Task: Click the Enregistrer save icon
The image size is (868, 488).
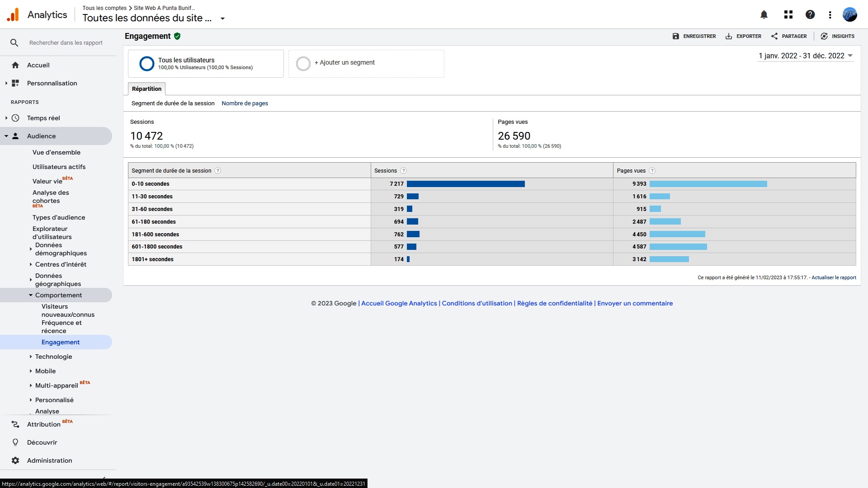Action: (676, 36)
